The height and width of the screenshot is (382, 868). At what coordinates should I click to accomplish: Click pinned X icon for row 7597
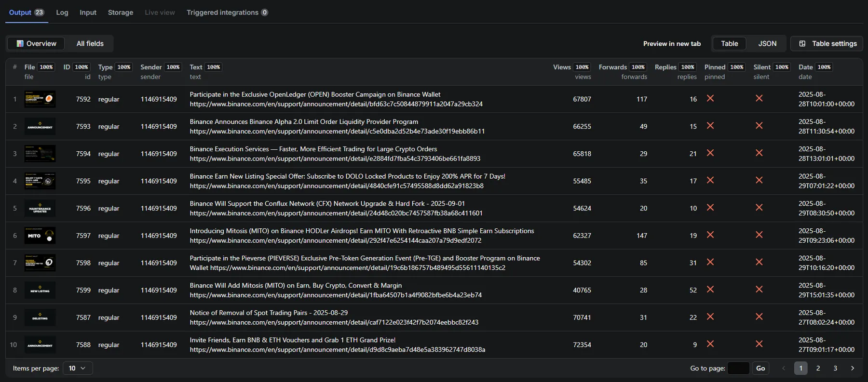click(710, 235)
